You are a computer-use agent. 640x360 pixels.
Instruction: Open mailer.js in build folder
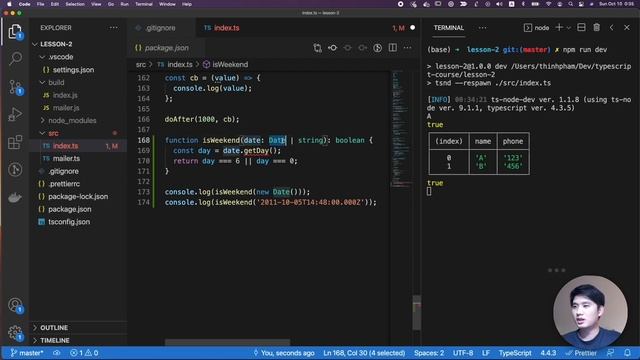[x=65, y=108]
